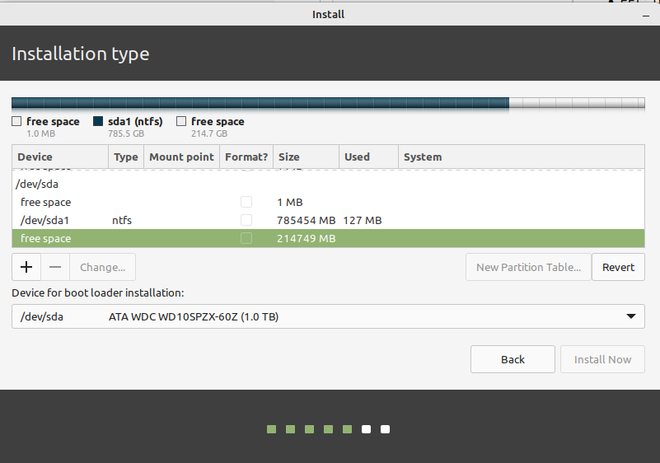Screen dimensions: 660x463
Task: Minimize the Install window
Action: click(x=646, y=16)
